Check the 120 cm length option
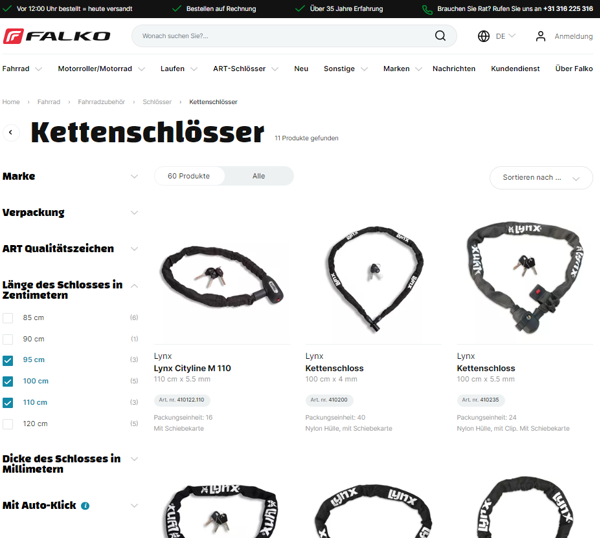The width and height of the screenshot is (600, 538). point(8,424)
